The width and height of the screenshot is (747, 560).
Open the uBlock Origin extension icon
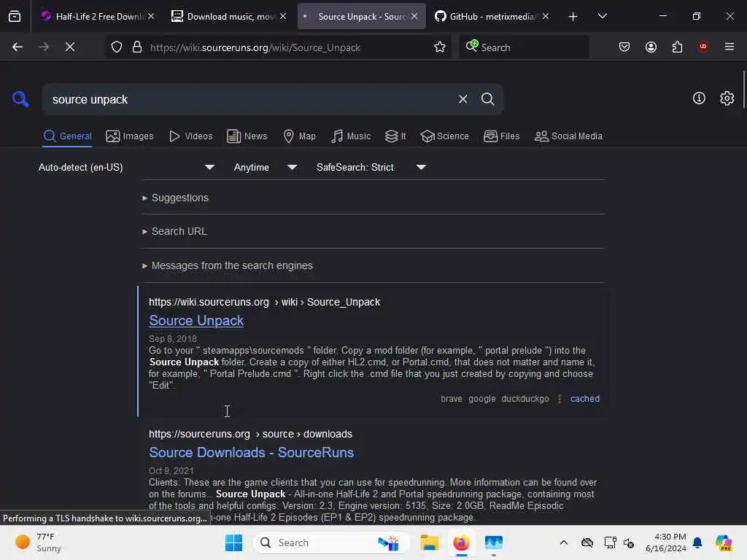click(703, 47)
